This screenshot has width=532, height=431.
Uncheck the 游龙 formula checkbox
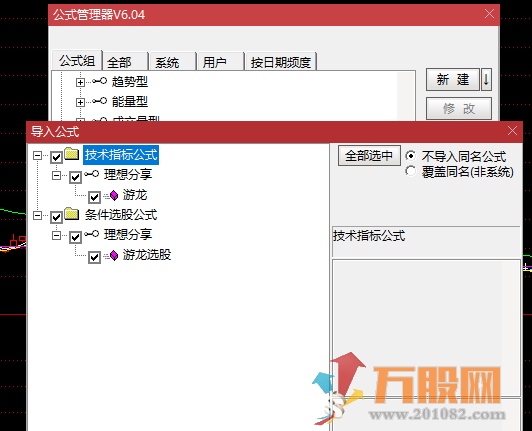tap(94, 197)
